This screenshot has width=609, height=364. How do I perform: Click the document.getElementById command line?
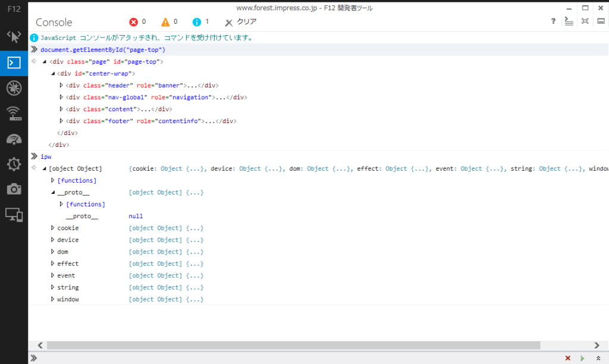(x=103, y=50)
